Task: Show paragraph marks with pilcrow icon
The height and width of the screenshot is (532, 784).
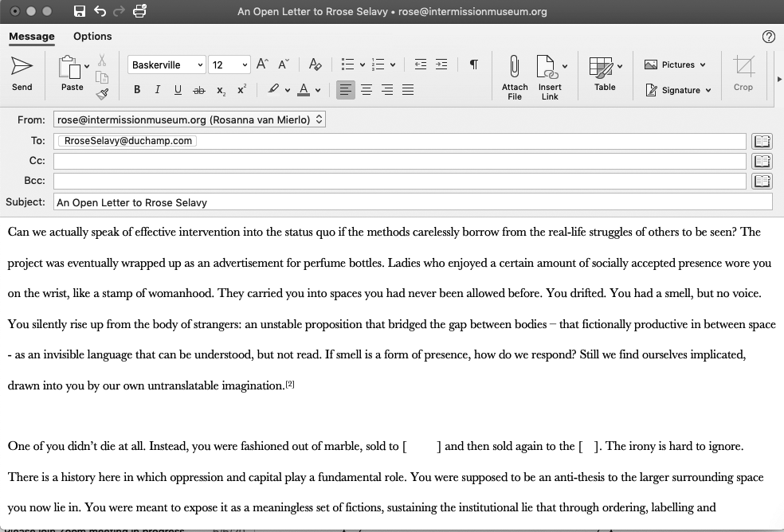Action: pos(474,65)
